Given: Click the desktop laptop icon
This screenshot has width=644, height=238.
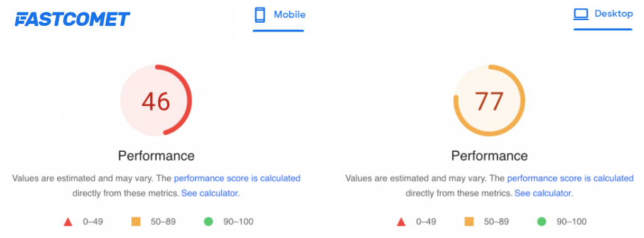Looking at the screenshot, I should pos(581,14).
